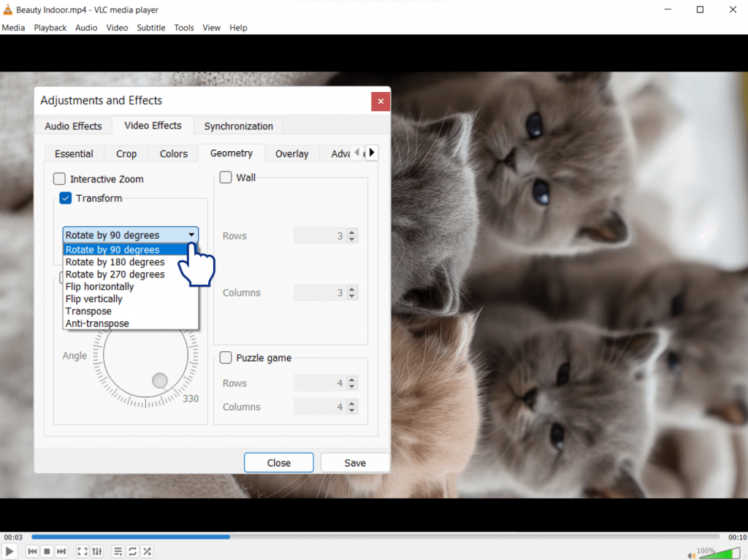Close the Adjustments and Effects dialog
Image resolution: width=748 pixels, height=560 pixels.
380,101
